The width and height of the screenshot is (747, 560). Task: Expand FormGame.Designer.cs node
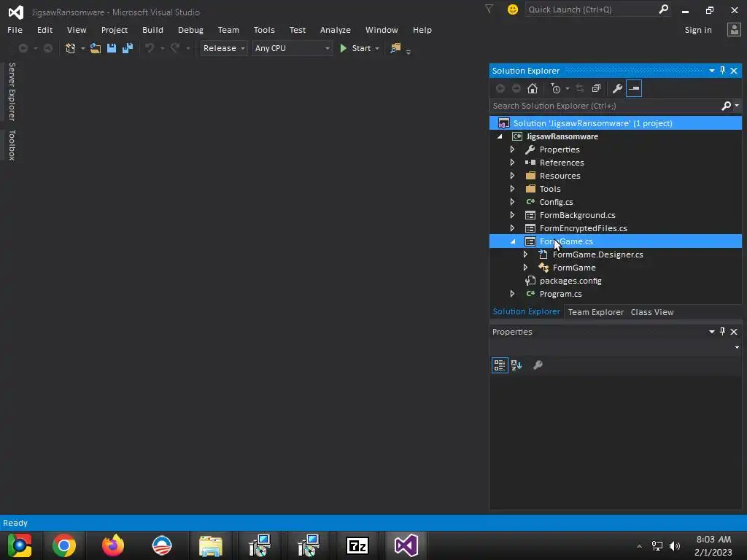(525, 254)
